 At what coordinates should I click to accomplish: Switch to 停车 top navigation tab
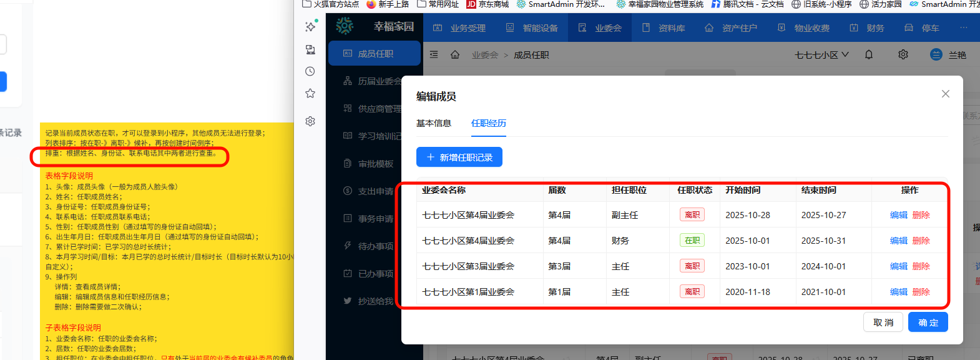(922, 28)
